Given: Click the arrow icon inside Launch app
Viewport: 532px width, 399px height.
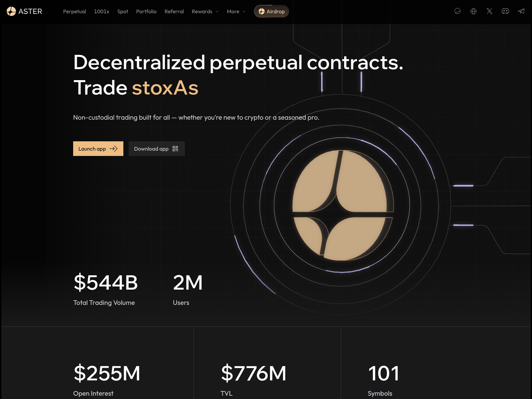Looking at the screenshot, I should pos(114,149).
